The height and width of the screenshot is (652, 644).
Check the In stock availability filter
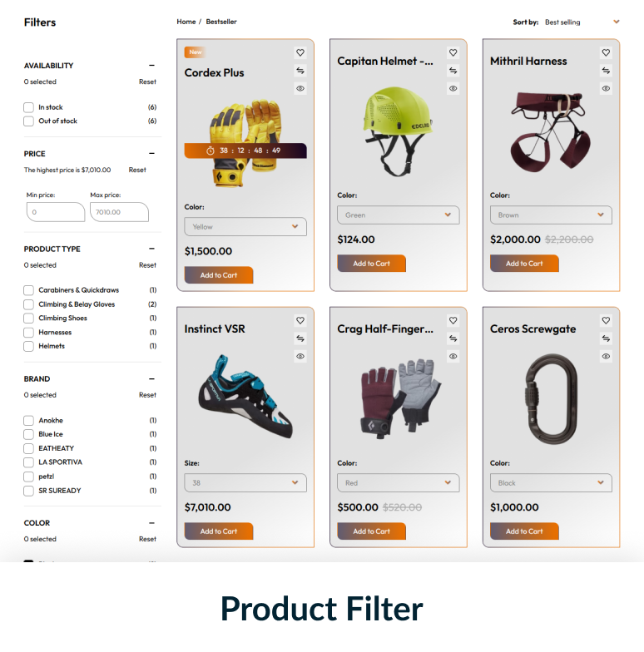pos(28,107)
